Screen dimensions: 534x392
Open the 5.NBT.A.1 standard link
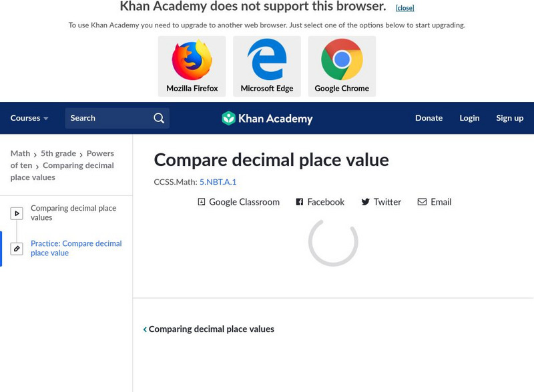[x=218, y=182]
